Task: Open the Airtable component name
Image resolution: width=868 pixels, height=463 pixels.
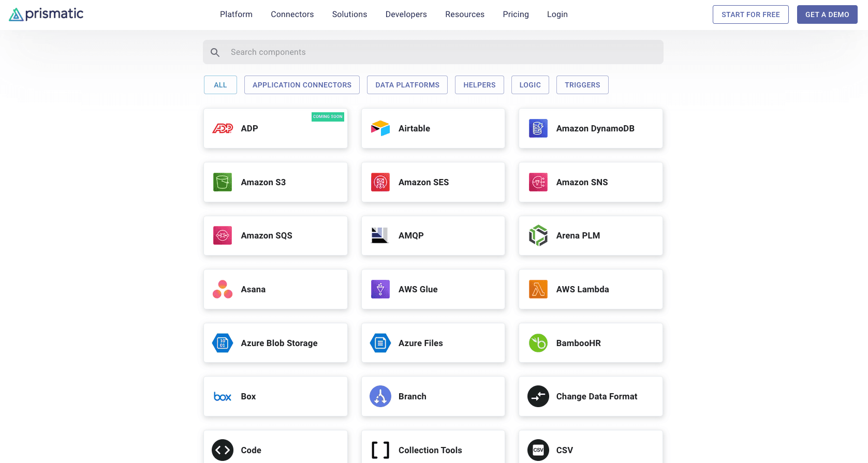Action: click(414, 128)
